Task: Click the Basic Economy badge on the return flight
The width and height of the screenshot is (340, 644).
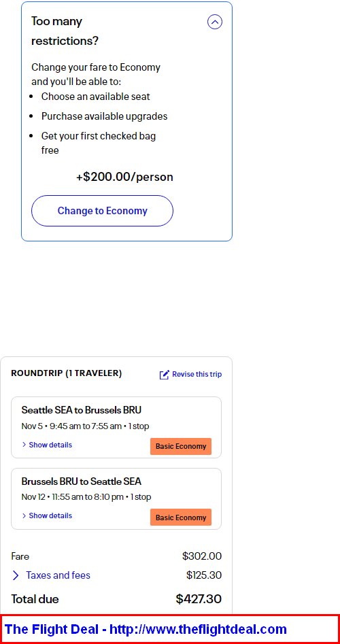Action: pos(181,518)
